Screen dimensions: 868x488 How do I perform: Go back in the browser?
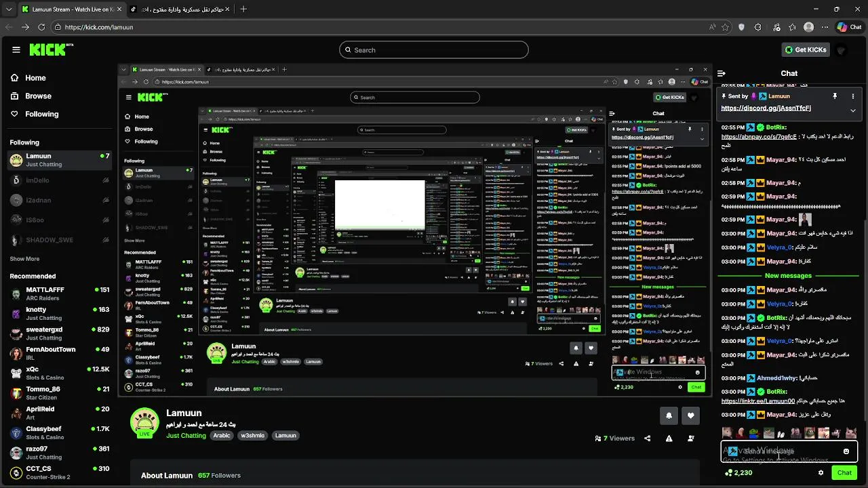tap(9, 27)
